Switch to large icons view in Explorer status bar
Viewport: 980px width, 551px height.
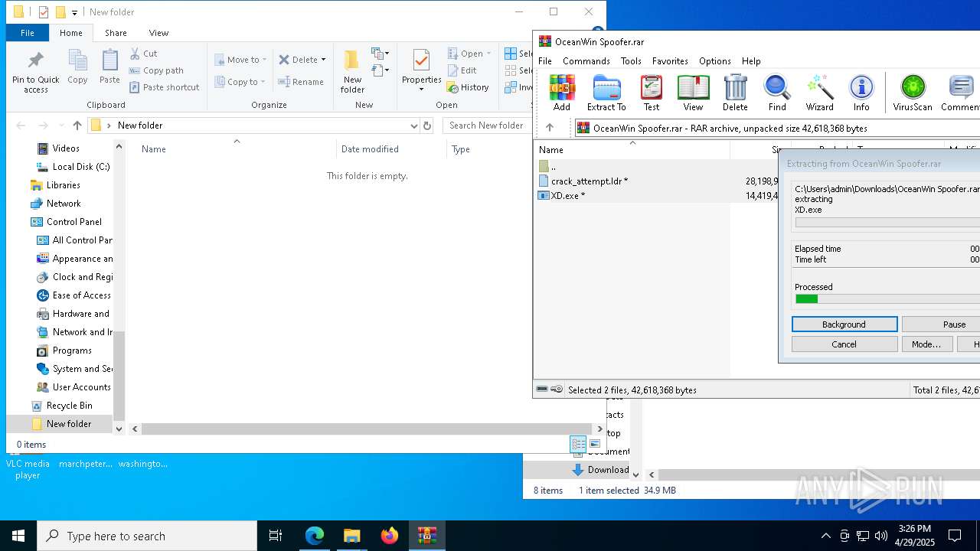coord(595,444)
